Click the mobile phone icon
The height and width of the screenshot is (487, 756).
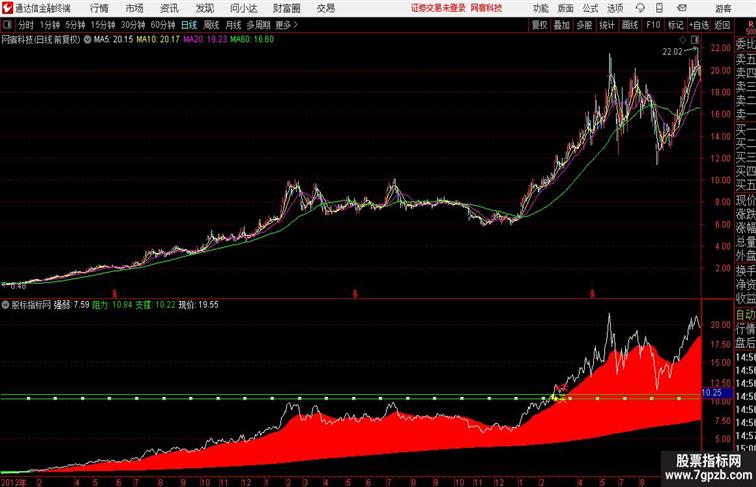point(659,8)
